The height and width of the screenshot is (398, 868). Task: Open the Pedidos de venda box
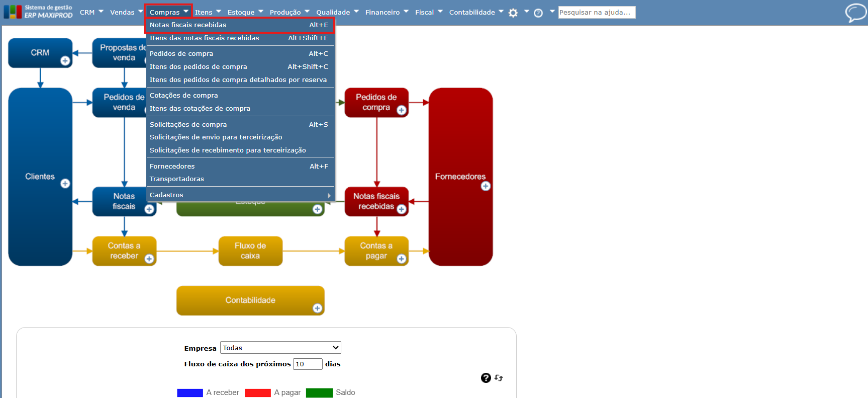pyautogui.click(x=120, y=102)
